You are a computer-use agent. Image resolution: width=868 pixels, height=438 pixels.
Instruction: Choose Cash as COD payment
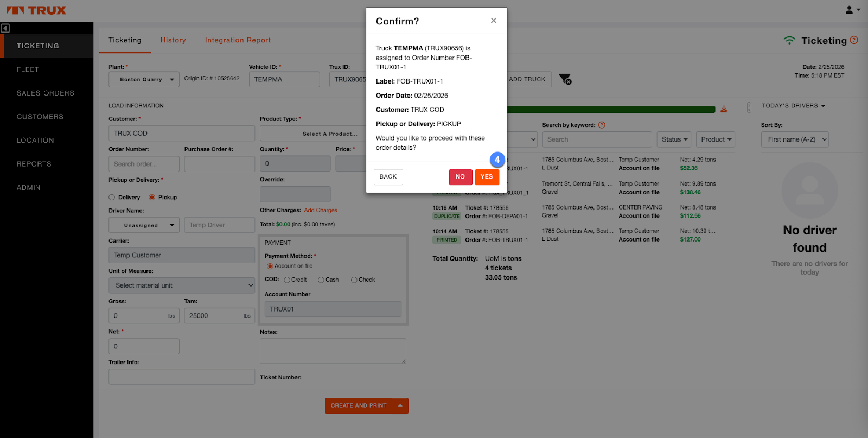(x=321, y=280)
